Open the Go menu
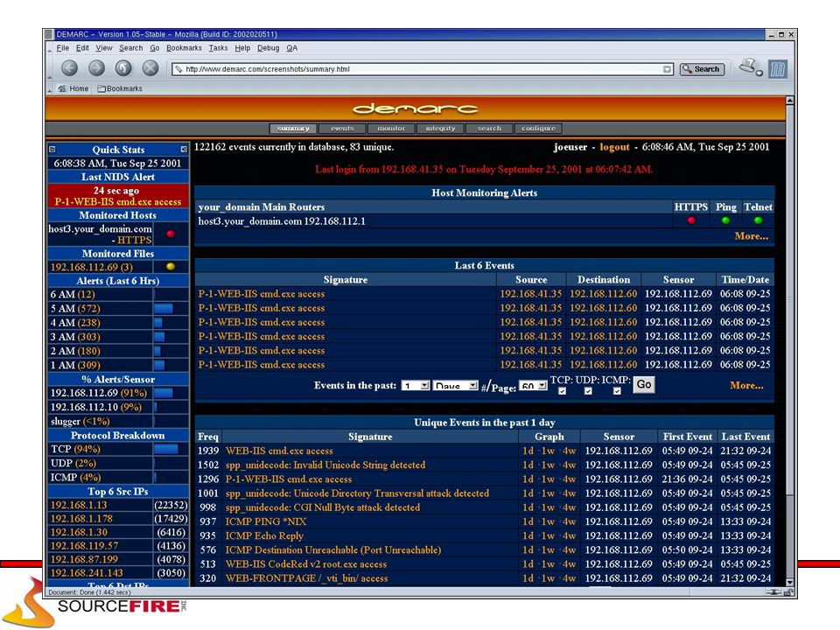The height and width of the screenshot is (630, 840). pyautogui.click(x=155, y=48)
